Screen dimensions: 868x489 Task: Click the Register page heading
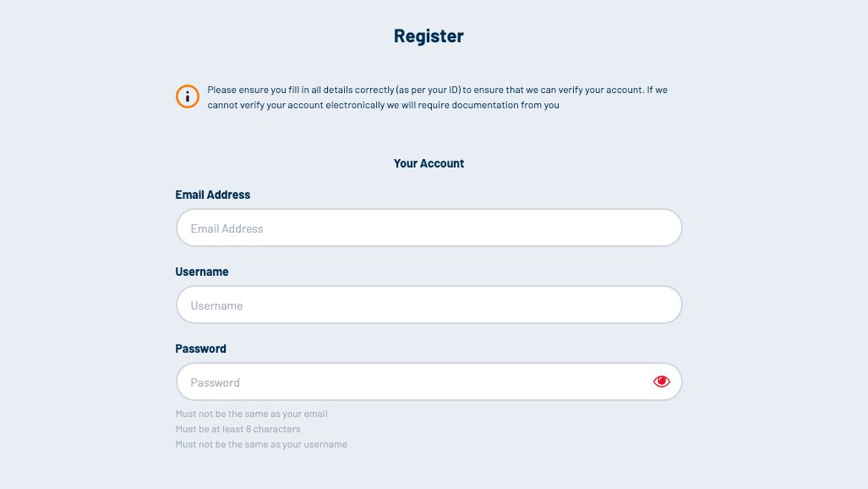[x=429, y=36]
